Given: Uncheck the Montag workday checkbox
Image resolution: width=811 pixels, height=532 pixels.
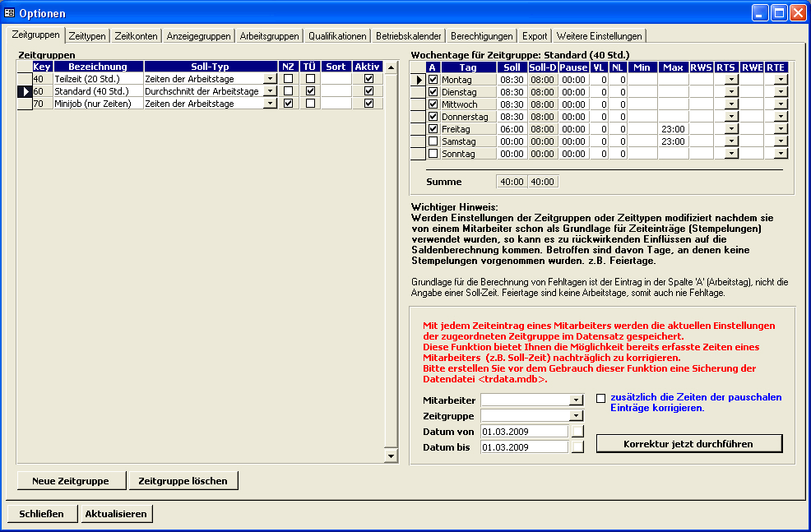Looking at the screenshot, I should pyautogui.click(x=433, y=80).
